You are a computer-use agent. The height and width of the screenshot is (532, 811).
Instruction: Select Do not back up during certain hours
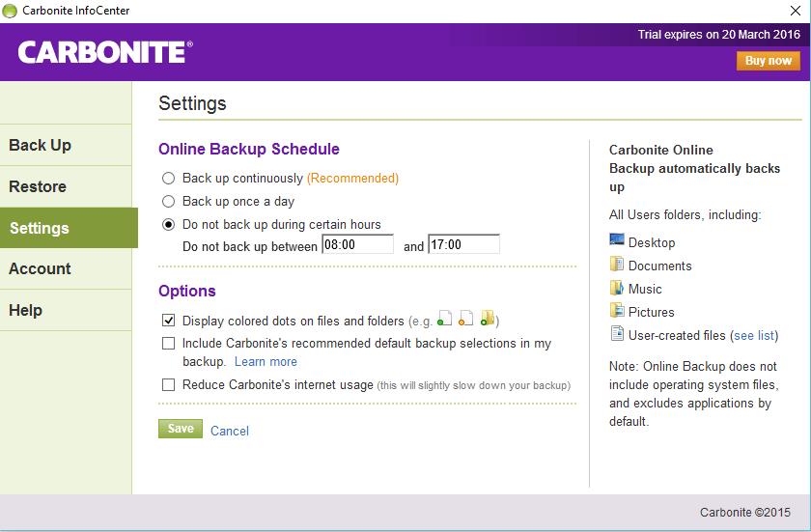pyautogui.click(x=168, y=224)
